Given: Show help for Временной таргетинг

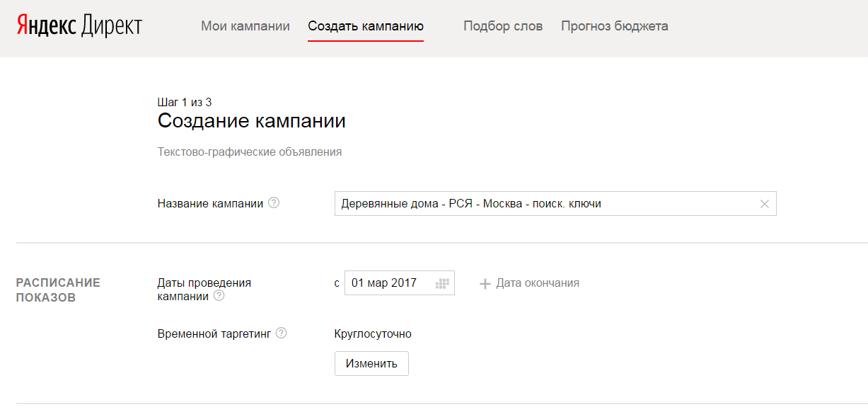Looking at the screenshot, I should (281, 333).
